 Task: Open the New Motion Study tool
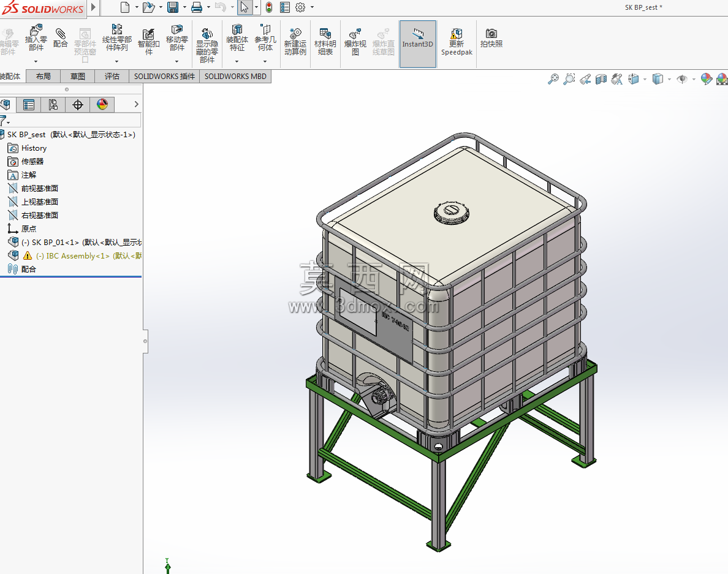click(295, 42)
